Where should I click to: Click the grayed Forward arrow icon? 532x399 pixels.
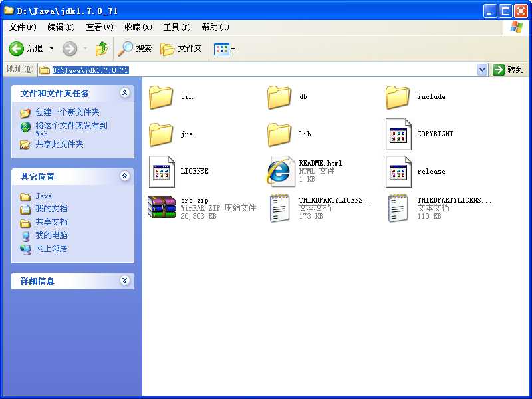(70, 49)
